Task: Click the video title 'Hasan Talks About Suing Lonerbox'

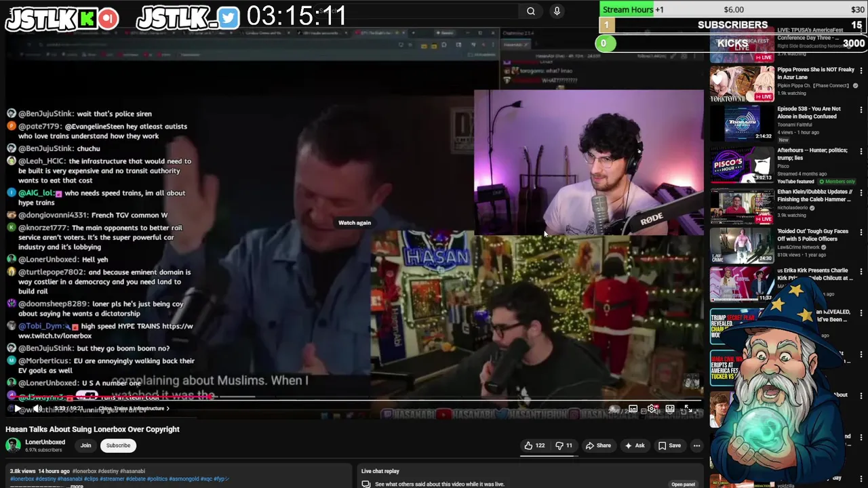Action: 92,429
